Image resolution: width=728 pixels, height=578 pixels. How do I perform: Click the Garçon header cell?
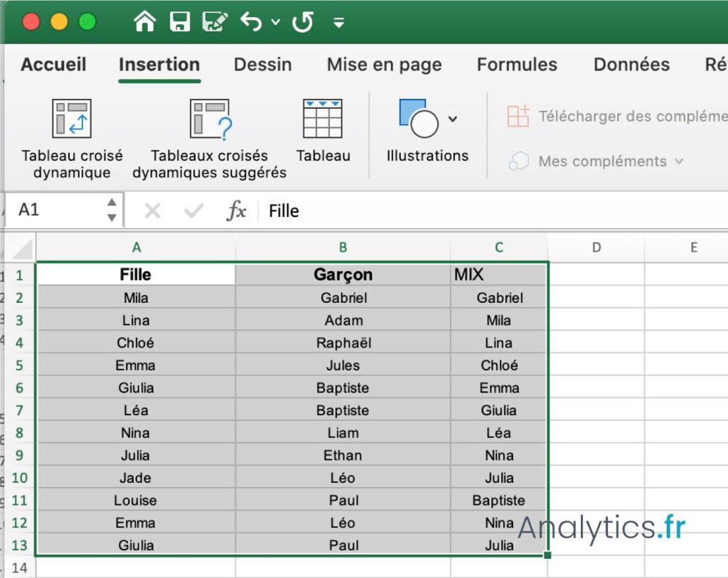(343, 275)
